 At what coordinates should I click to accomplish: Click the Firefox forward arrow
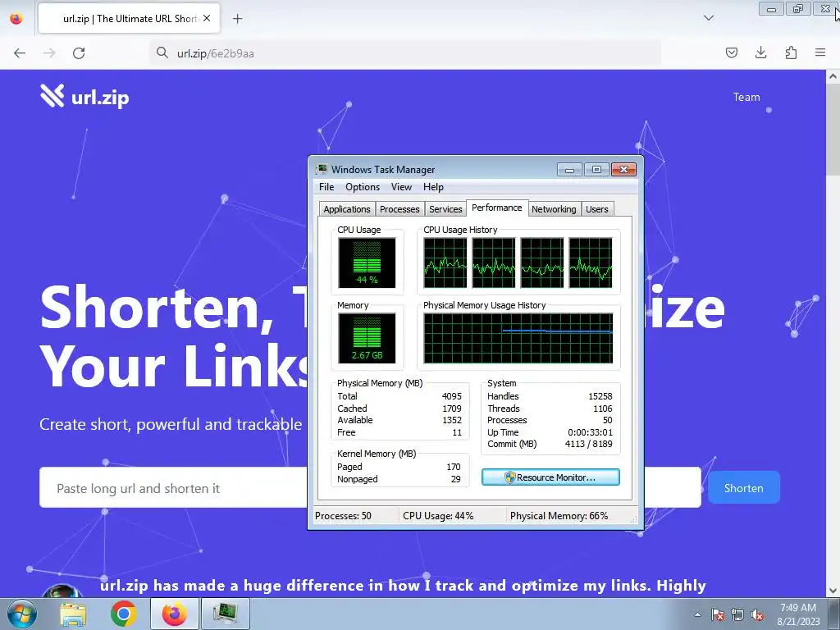tap(49, 53)
